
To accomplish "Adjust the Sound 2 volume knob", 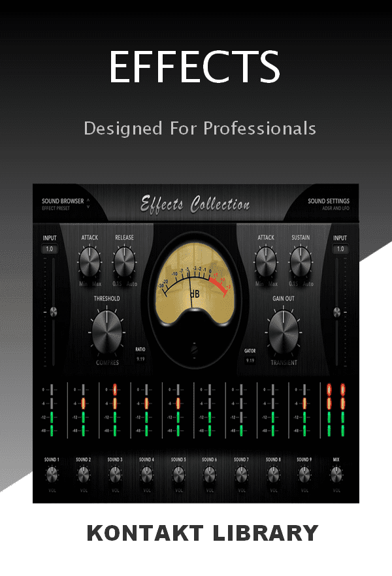I will 84,475.
